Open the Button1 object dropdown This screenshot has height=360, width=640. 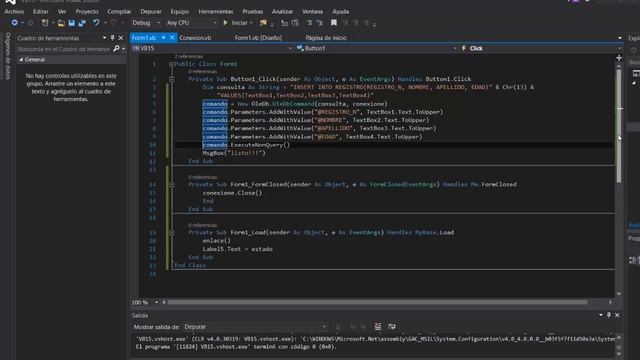[376, 48]
